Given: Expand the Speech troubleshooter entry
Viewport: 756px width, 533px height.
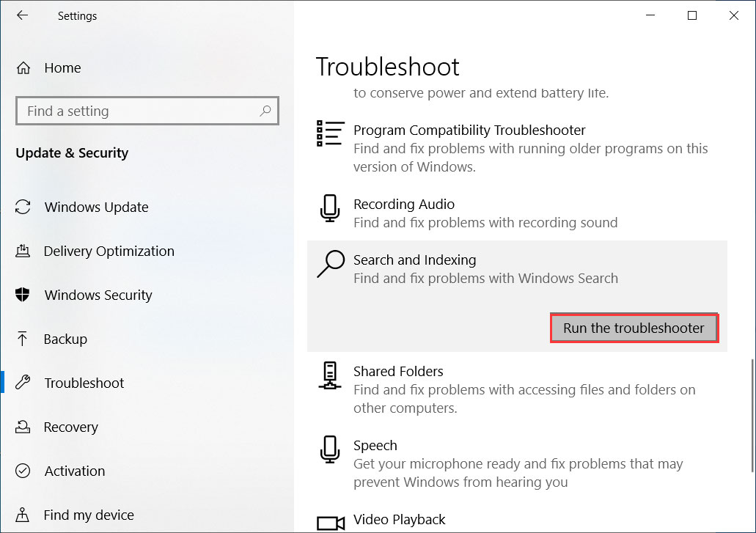Looking at the screenshot, I should click(375, 446).
